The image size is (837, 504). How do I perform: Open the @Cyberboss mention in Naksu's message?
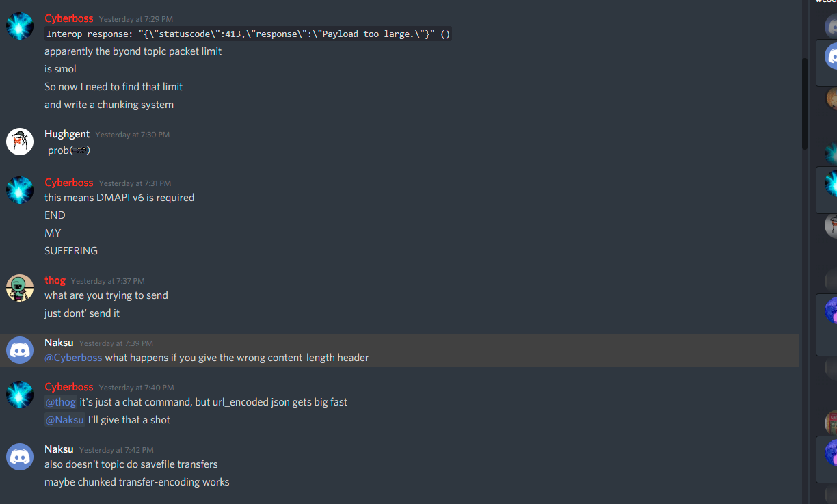pyautogui.click(x=73, y=357)
